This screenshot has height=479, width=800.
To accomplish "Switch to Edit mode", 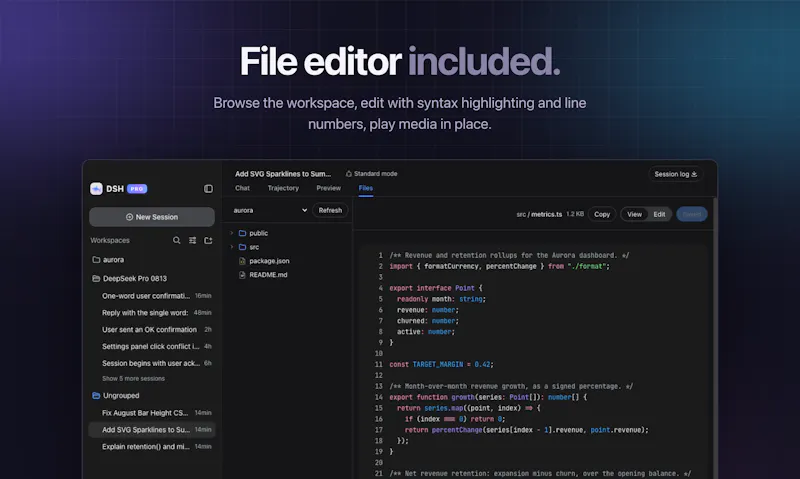I will (659, 214).
